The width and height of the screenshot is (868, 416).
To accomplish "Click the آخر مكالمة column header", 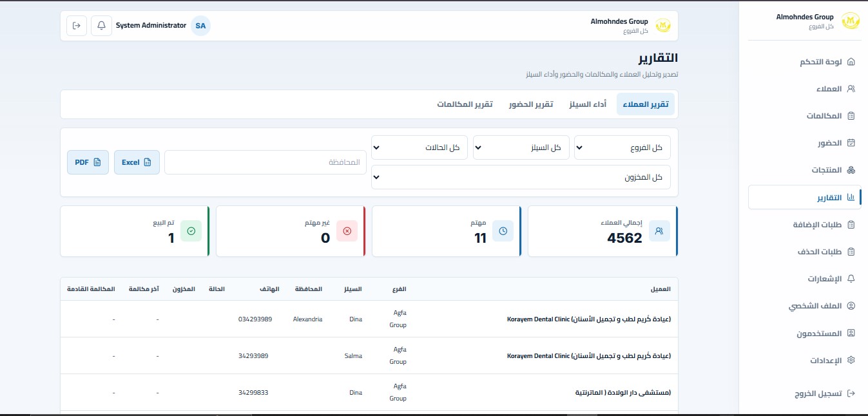I will click(144, 289).
